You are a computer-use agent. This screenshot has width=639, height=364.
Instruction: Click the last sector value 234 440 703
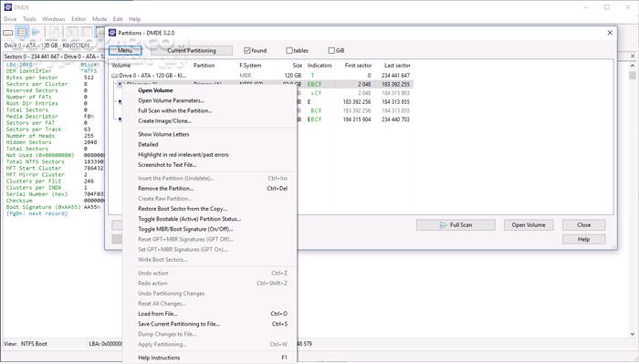[x=395, y=120]
